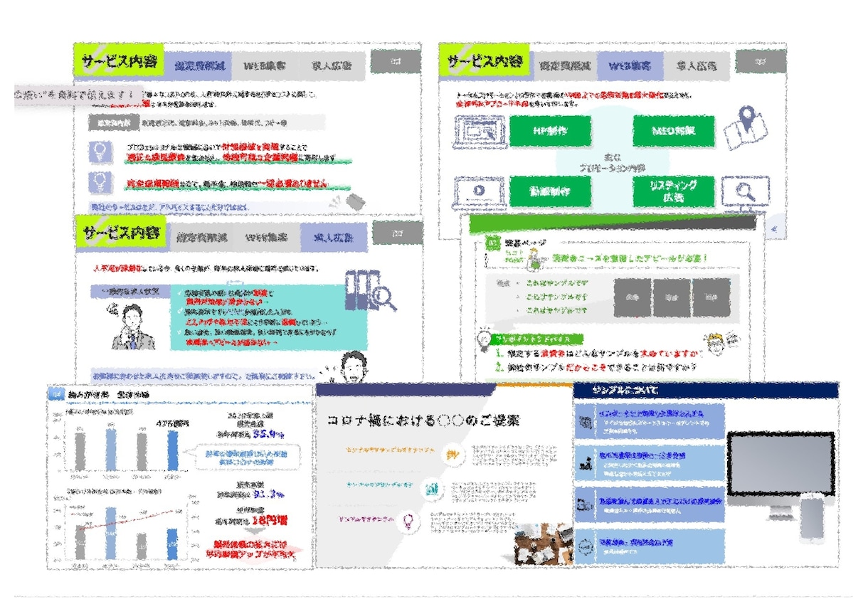Click the green 動画制作 button
The image size is (868, 614).
[x=551, y=191]
